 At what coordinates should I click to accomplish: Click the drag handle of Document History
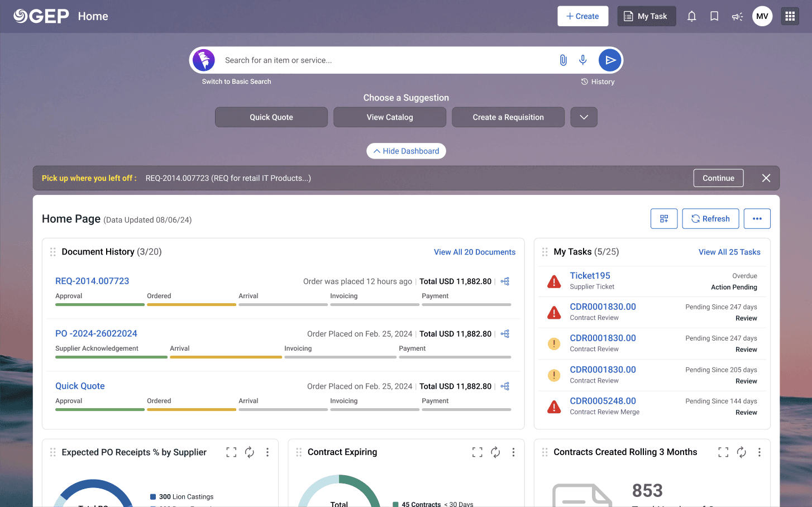(53, 252)
